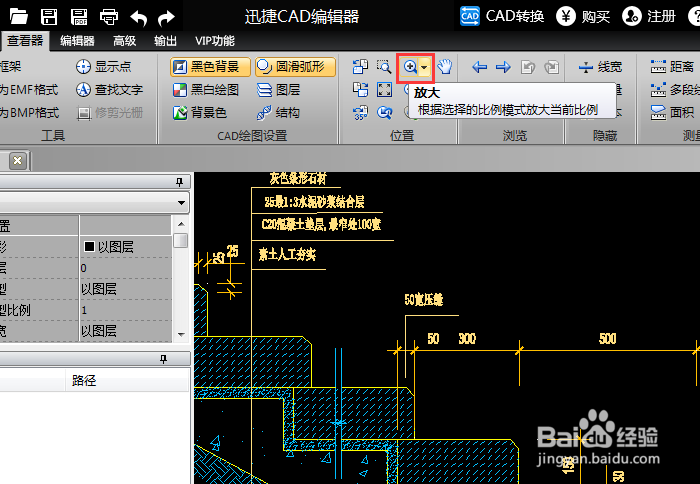Pin the properties panel

pyautogui.click(x=179, y=182)
